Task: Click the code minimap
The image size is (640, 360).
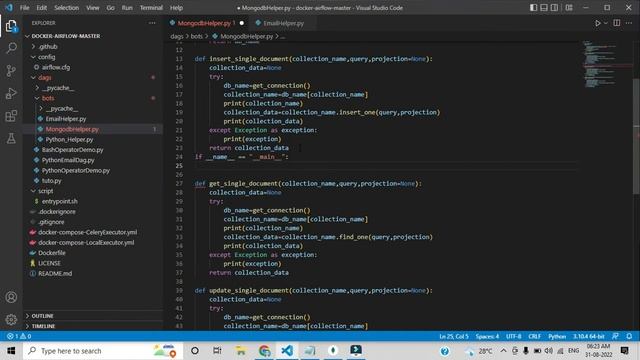Action: (x=607, y=64)
